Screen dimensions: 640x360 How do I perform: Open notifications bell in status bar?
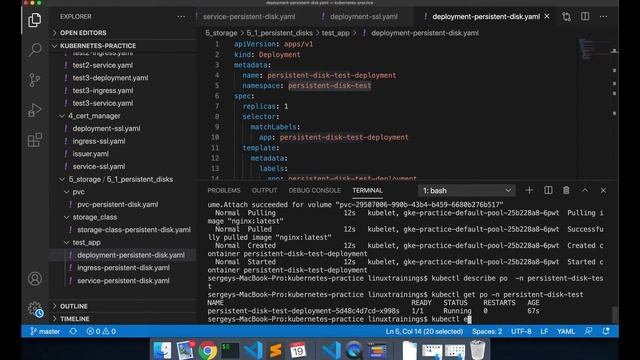point(606,331)
